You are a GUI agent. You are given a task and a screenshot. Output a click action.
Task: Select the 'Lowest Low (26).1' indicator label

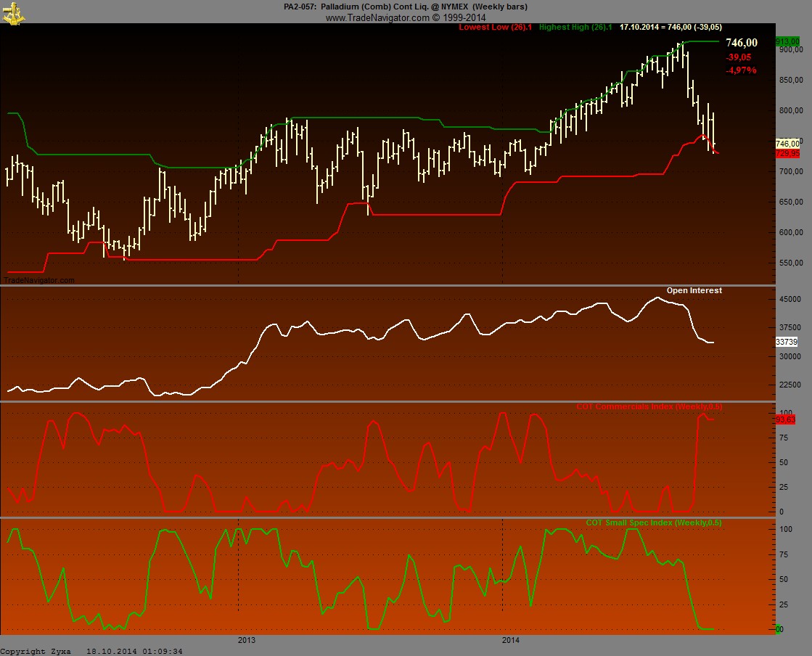tap(495, 27)
